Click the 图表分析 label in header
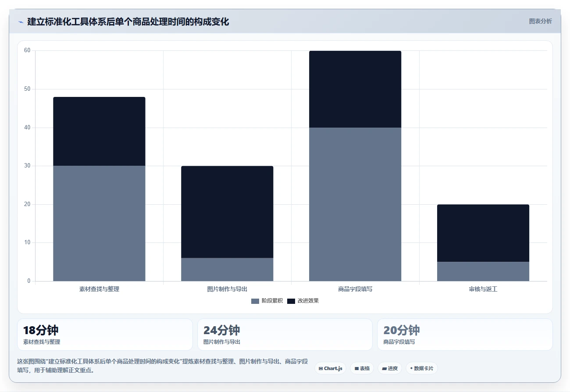Viewport: 570px width, 392px height. coord(540,21)
